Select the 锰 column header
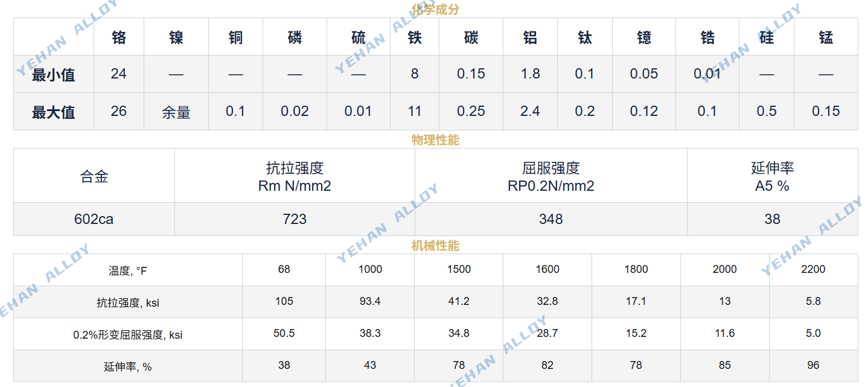Screen dimensions: 868x387 [826, 37]
